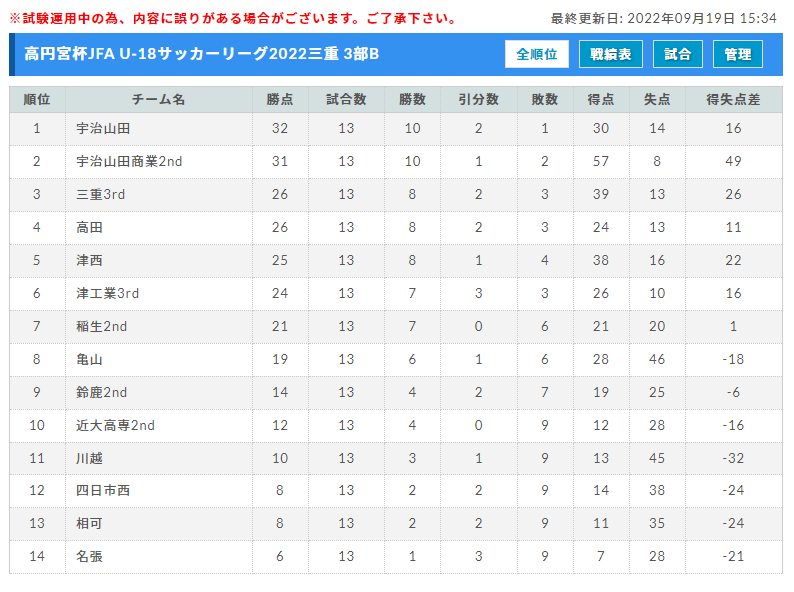Select team 稲生2nd
Image resolution: width=794 pixels, height=592 pixels.
coord(101,327)
